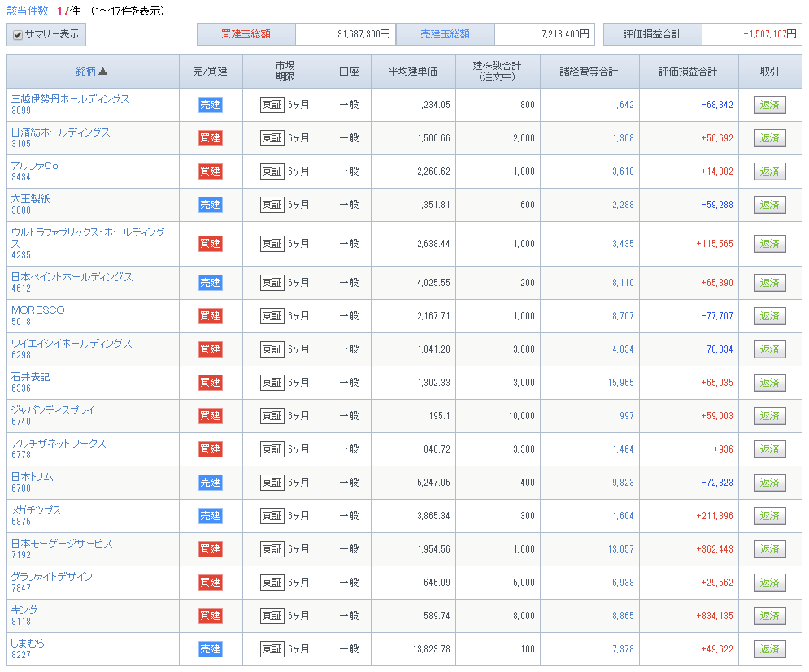The image size is (809, 672).
Task: Click 評価損益 +362,443 in 日本モーゲージサービス row
Action: (x=715, y=549)
